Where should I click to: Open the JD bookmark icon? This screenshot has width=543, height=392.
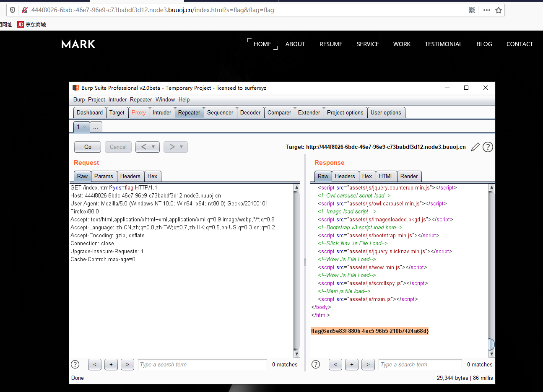pos(21,24)
